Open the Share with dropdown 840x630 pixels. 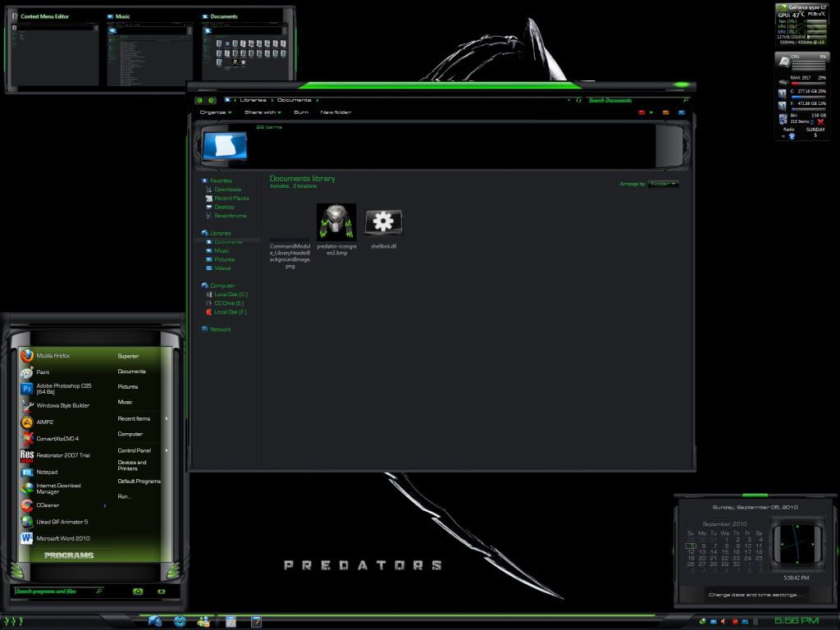pos(262,112)
